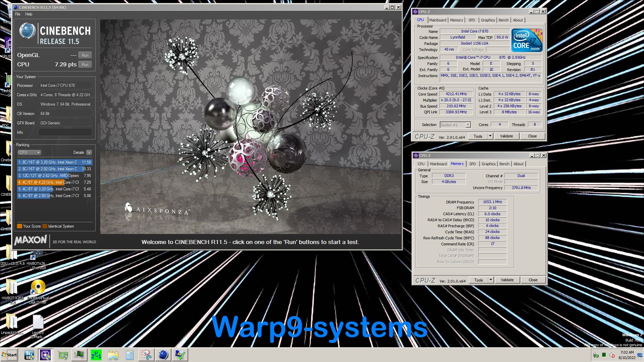Viewport: 644px width, 362px height.
Task: Open the monitor with checkmark taskbar icon
Action: click(180, 355)
